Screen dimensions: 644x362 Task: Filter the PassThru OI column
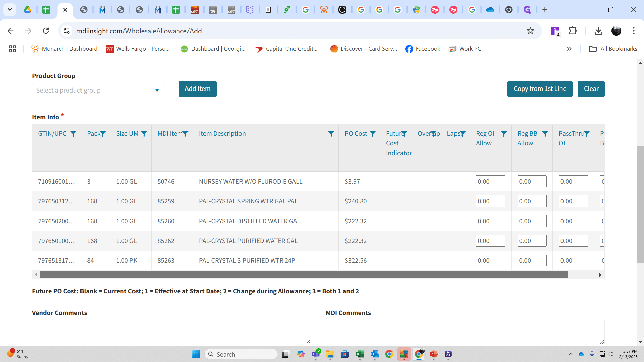pyautogui.click(x=587, y=134)
